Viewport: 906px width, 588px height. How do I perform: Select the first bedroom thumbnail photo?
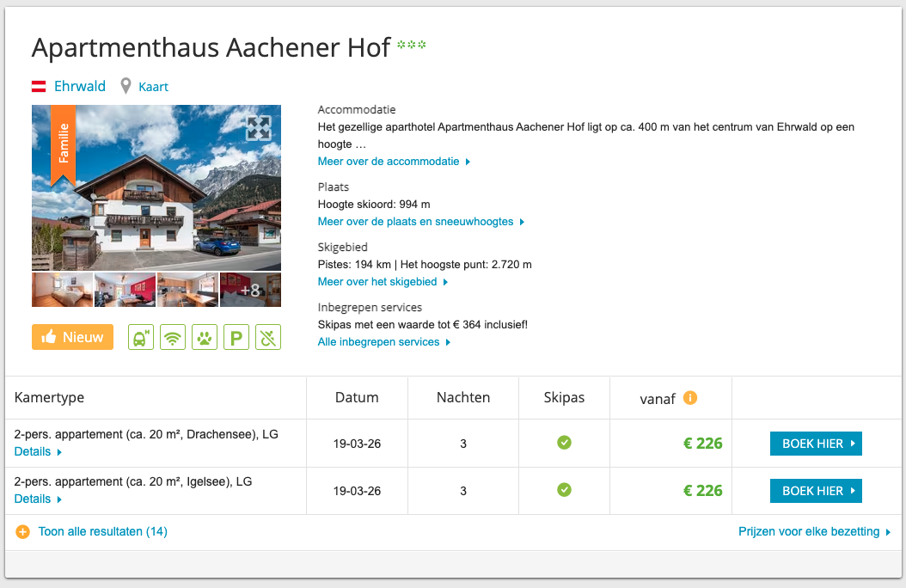(62, 290)
